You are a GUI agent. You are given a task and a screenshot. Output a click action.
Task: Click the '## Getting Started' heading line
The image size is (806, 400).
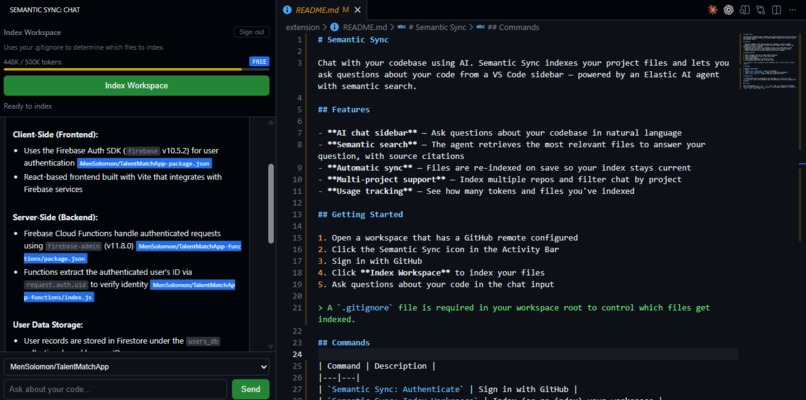(x=360, y=214)
